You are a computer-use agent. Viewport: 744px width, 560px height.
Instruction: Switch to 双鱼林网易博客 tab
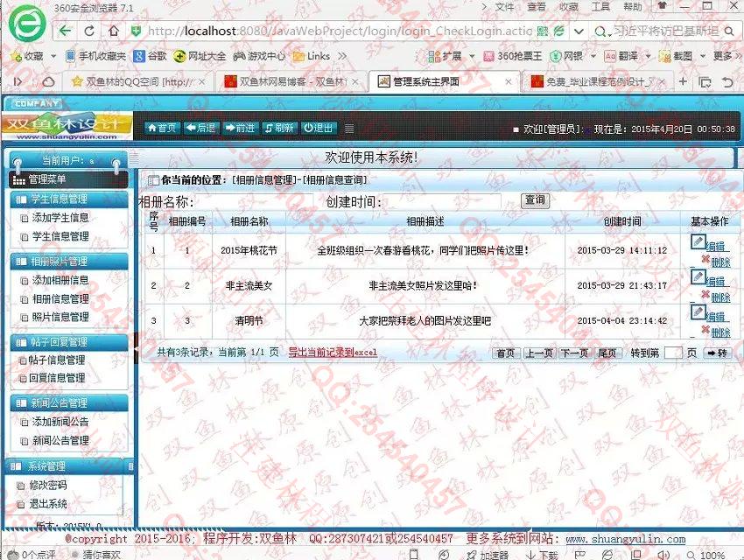pos(291,81)
